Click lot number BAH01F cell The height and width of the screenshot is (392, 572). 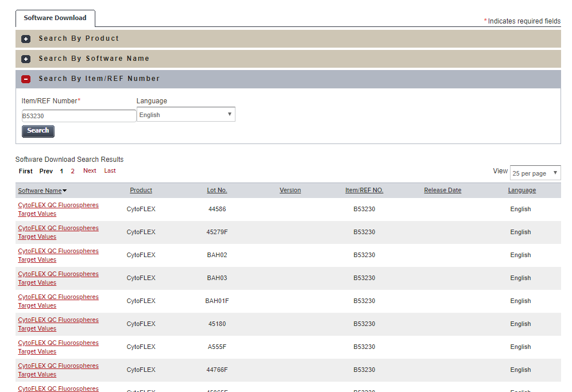217,301
